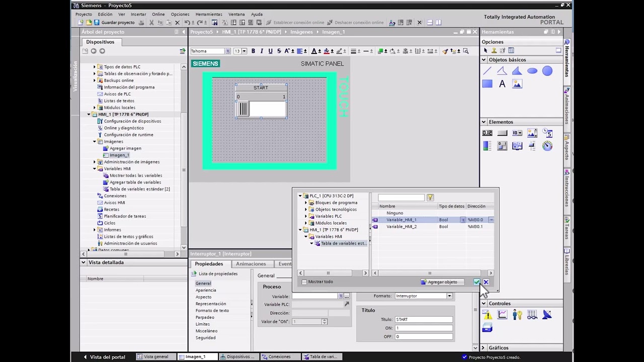Toggle Bold formatting in editor toolbar
Viewport: 644px width, 362px height.
pyautogui.click(x=253, y=51)
